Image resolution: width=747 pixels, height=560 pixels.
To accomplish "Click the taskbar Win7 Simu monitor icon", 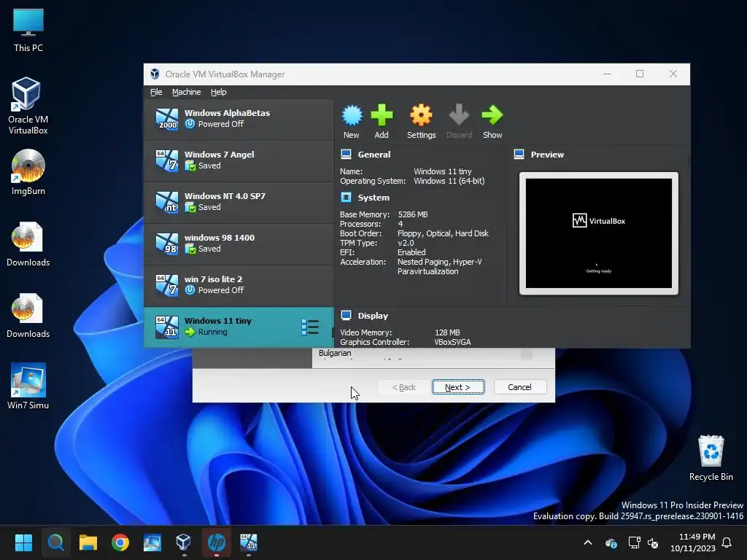I will pos(152,542).
